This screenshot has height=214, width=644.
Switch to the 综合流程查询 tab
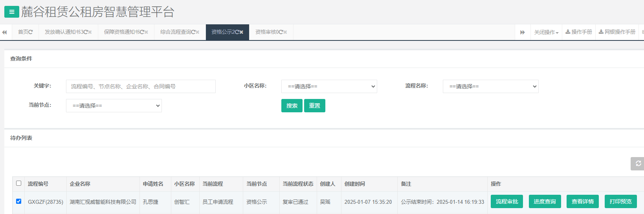175,32
